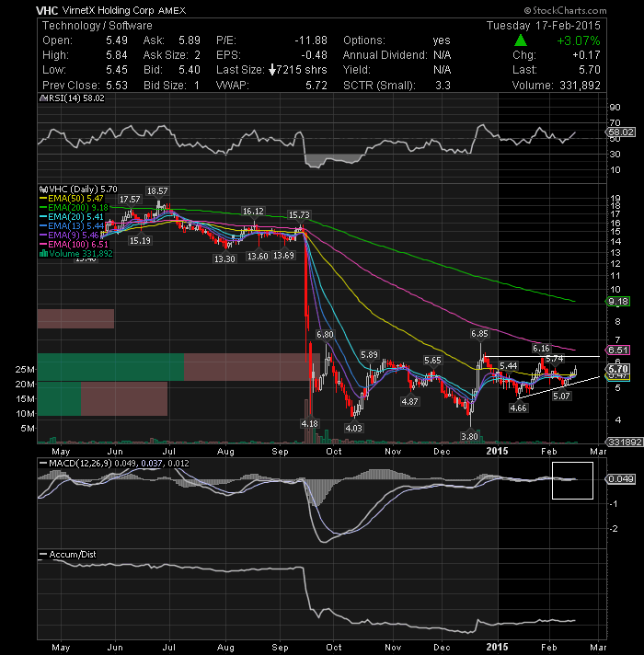The width and height of the screenshot is (644, 655).
Task: Click the 7215 shrs last size value
Action: pyautogui.click(x=302, y=70)
